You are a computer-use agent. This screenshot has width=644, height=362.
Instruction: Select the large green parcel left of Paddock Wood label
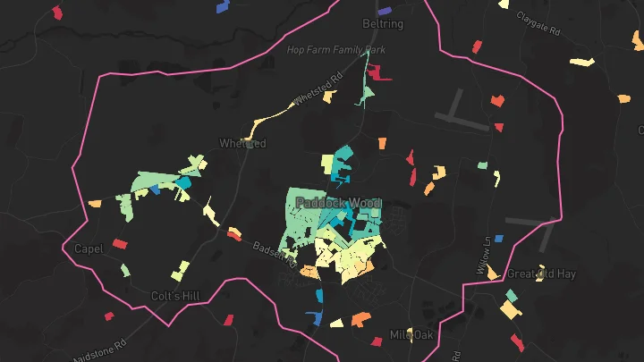[x=301, y=220]
